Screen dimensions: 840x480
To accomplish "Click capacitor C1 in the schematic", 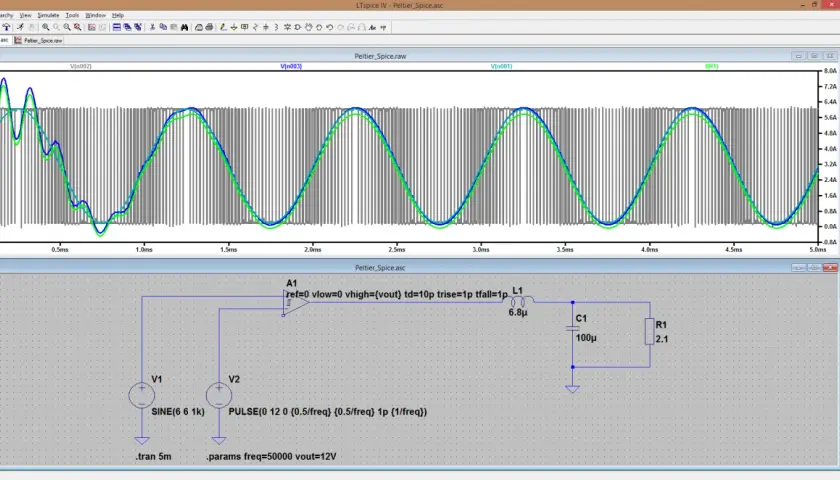I will [x=572, y=328].
